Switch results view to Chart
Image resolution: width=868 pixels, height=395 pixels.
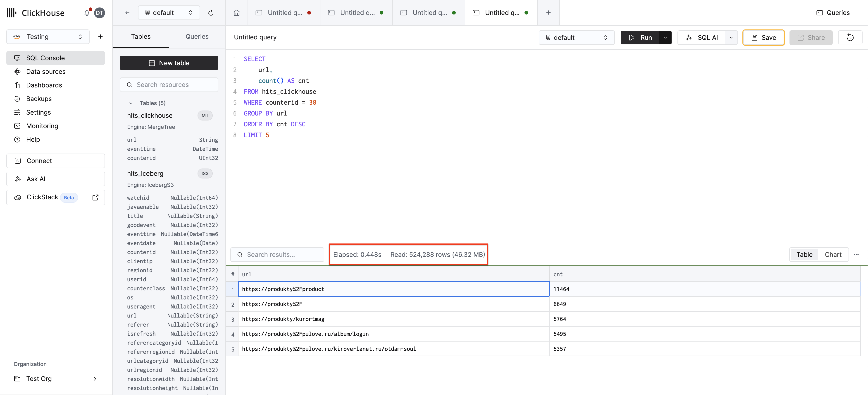point(833,255)
